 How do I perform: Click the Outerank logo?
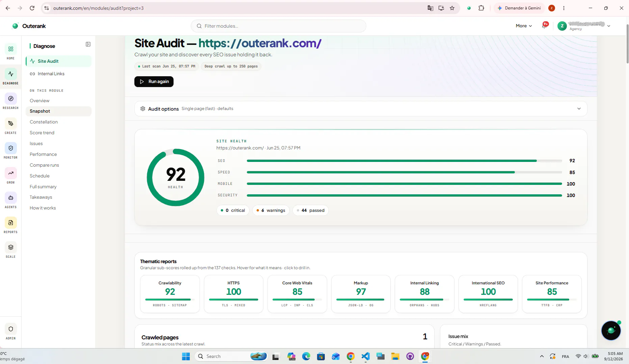tap(29, 26)
